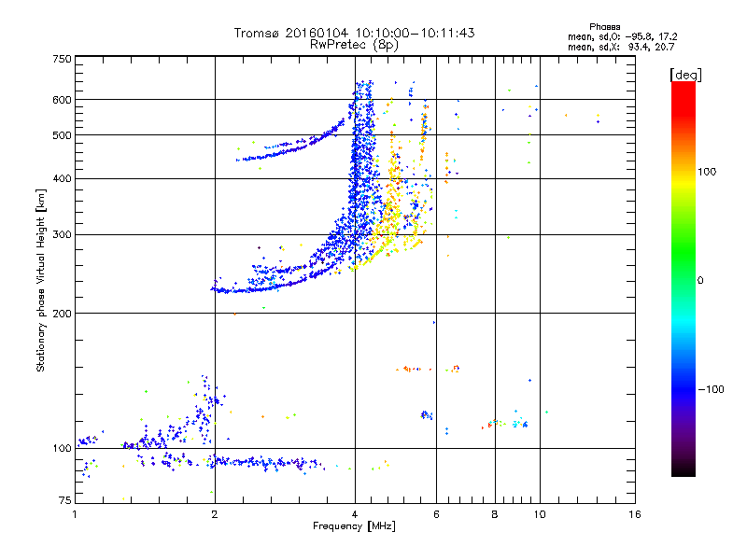Click the y-axis tick label "100"
This screenshot has height=560, width=747.
point(62,448)
